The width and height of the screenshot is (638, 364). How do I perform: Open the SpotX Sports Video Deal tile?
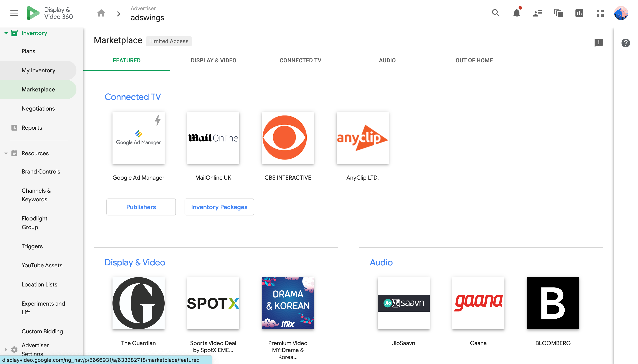coord(213,303)
